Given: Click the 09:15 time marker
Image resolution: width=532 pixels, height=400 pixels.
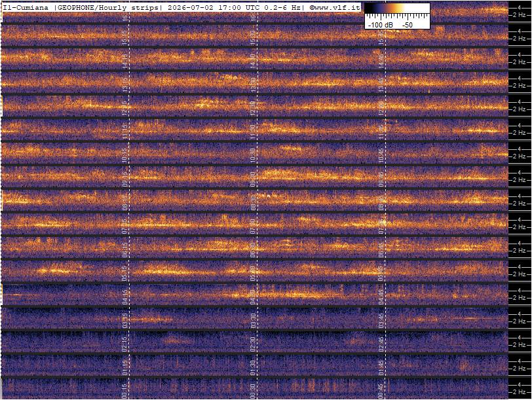Looking at the screenshot, I should [x=124, y=179].
